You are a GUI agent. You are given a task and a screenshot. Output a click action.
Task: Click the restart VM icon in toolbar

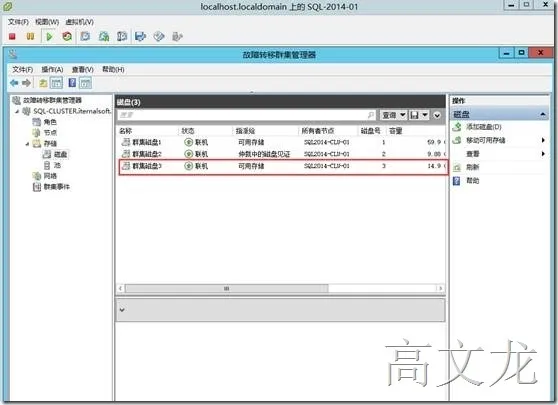(x=67, y=36)
